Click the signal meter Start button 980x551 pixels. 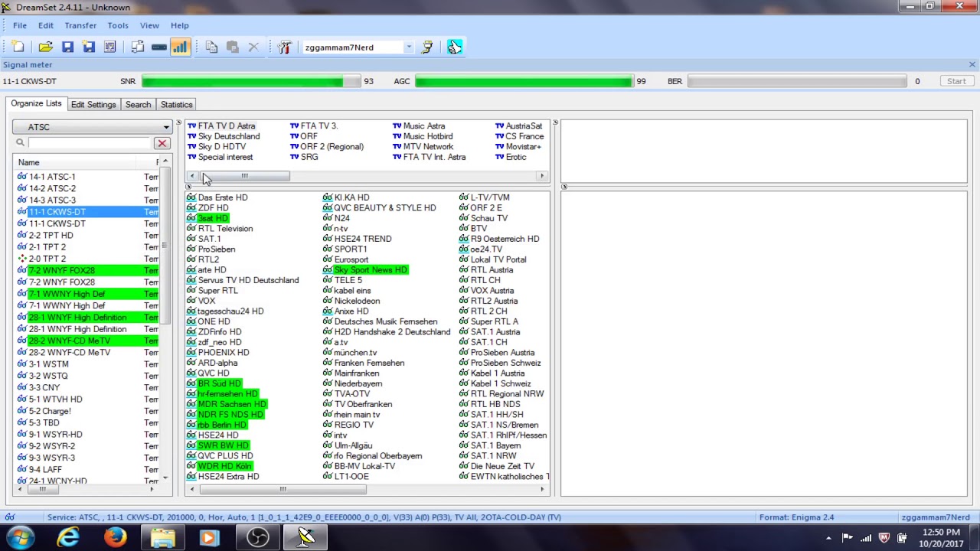click(956, 81)
